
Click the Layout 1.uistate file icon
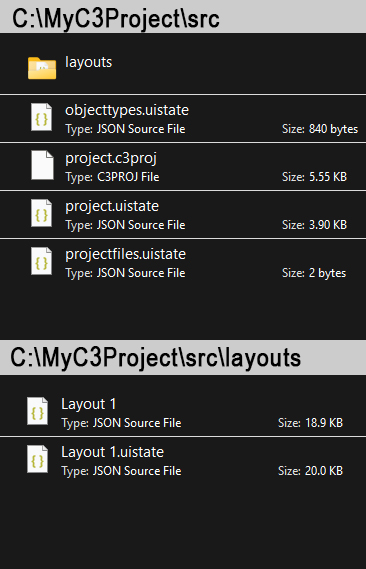(38, 459)
